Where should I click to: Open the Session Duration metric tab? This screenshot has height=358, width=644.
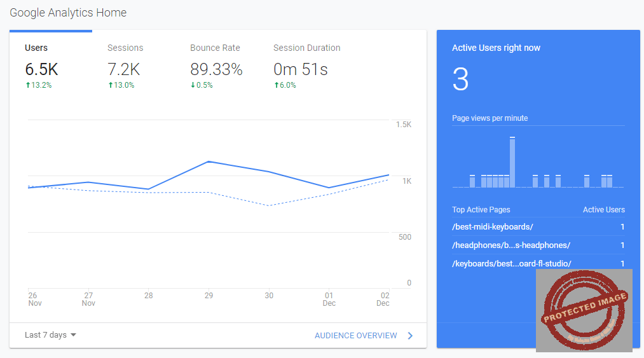[306, 67]
